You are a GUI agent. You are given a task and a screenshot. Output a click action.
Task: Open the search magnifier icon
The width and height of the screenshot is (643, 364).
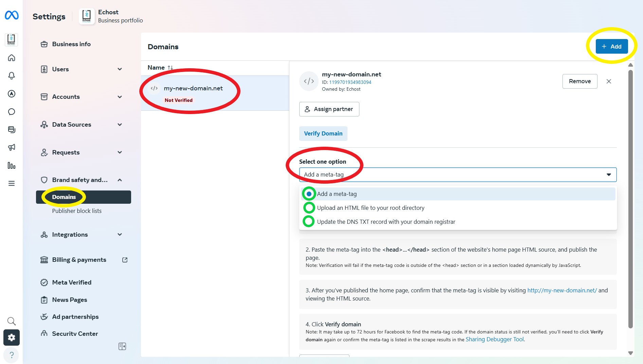(x=12, y=321)
